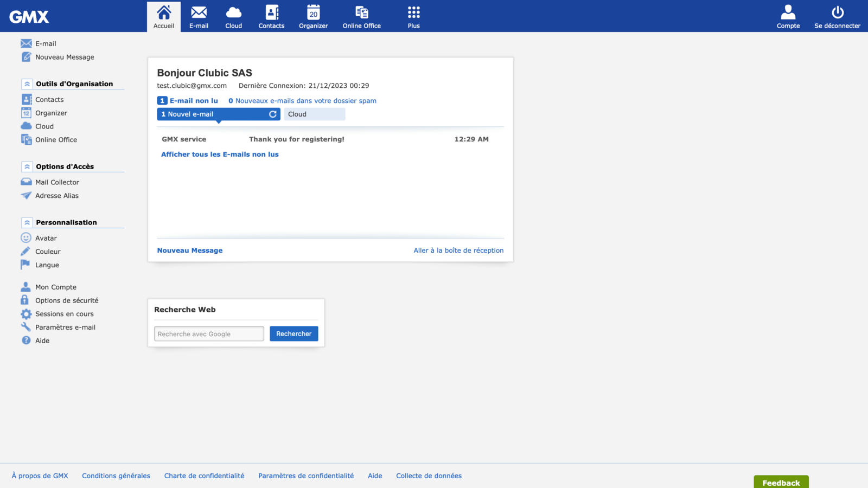Click the Sessions en cours gear icon
Viewport: 868px width, 488px height.
26,314
